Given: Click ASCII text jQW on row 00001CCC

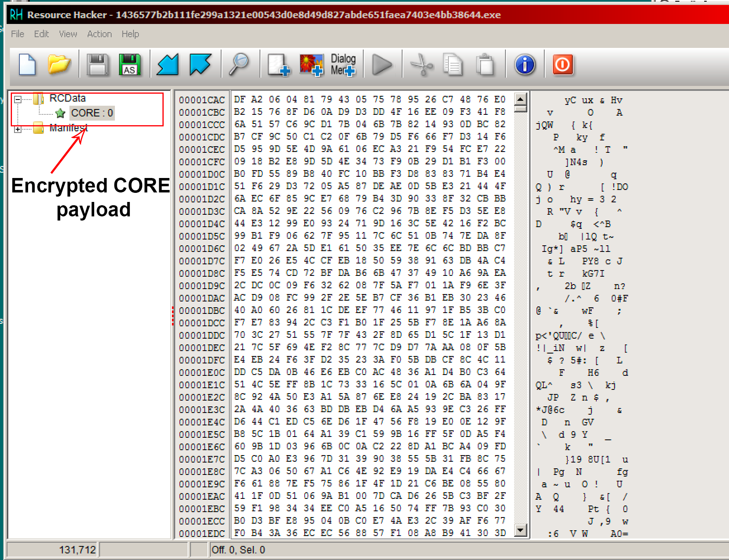Looking at the screenshot, I should point(545,125).
